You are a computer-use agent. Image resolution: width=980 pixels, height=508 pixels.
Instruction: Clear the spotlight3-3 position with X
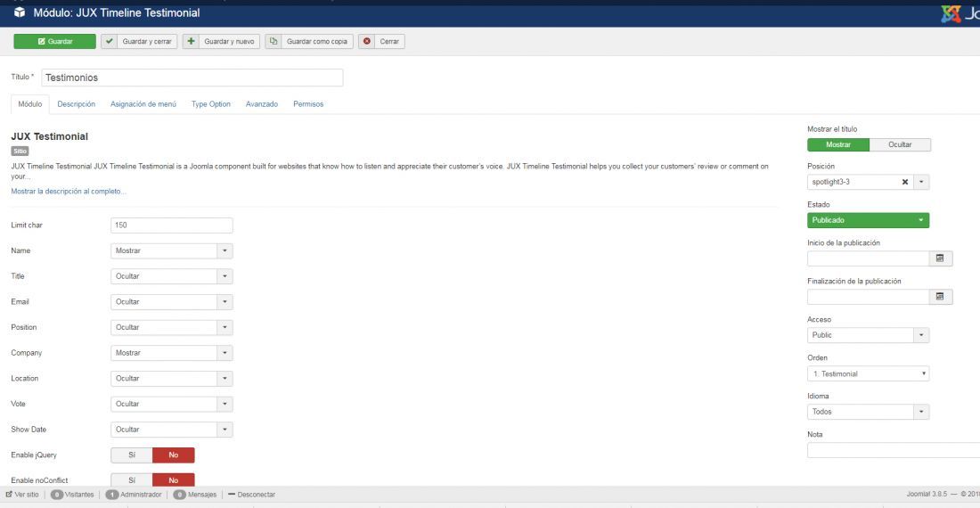904,183
